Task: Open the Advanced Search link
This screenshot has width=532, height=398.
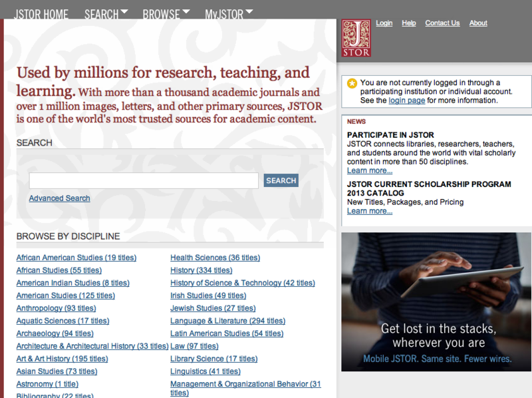Action: [59, 198]
